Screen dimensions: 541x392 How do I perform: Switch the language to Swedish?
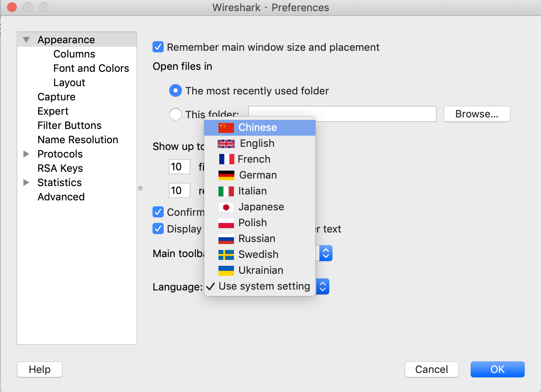(x=260, y=255)
